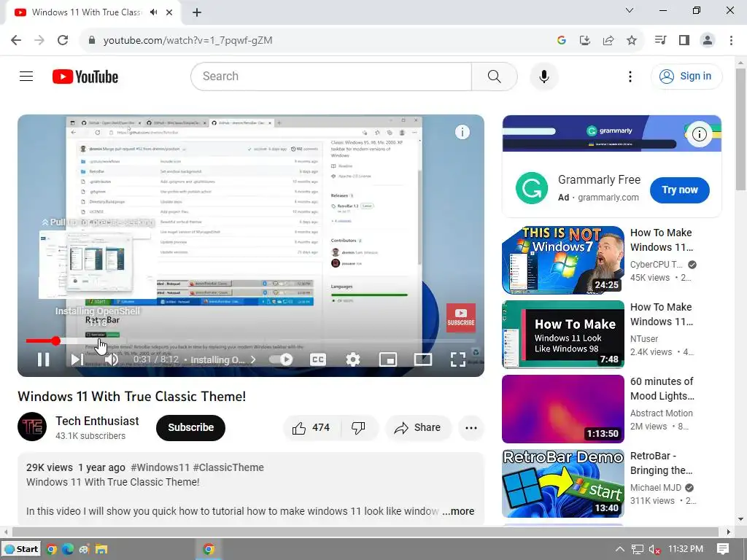Click the Sign in button
The height and width of the screenshot is (560, 747).
point(686,76)
